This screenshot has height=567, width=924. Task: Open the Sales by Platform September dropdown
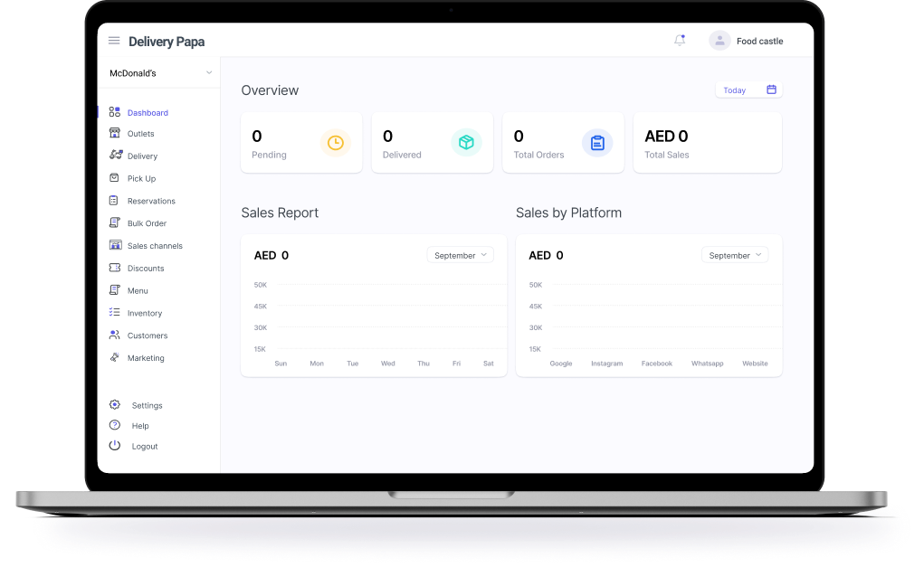coord(735,255)
